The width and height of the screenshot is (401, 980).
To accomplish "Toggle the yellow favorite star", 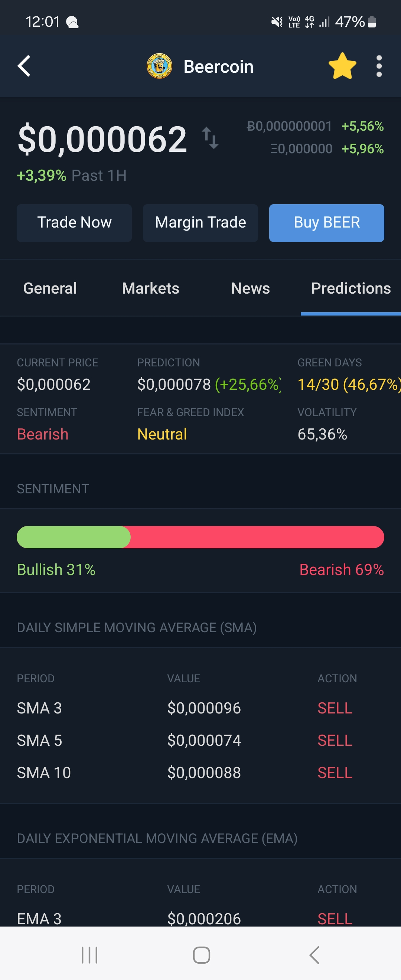I will tap(342, 66).
